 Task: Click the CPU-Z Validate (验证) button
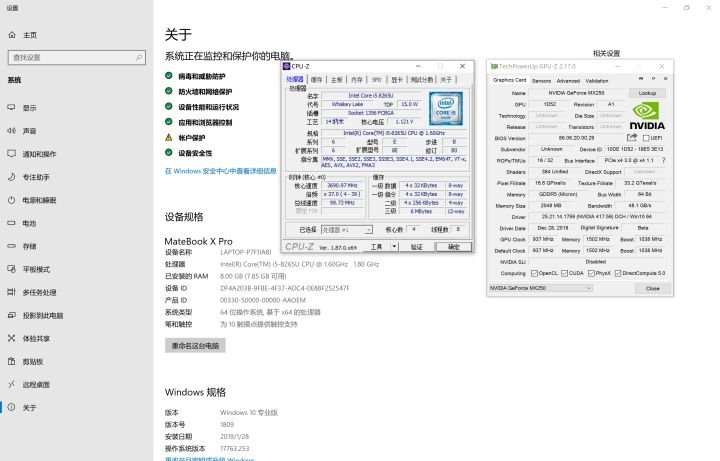click(x=416, y=247)
